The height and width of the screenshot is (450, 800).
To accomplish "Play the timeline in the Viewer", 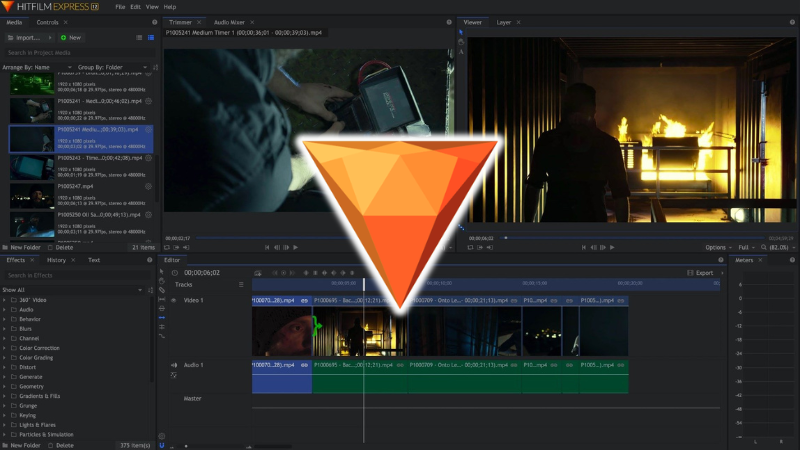I will point(612,247).
